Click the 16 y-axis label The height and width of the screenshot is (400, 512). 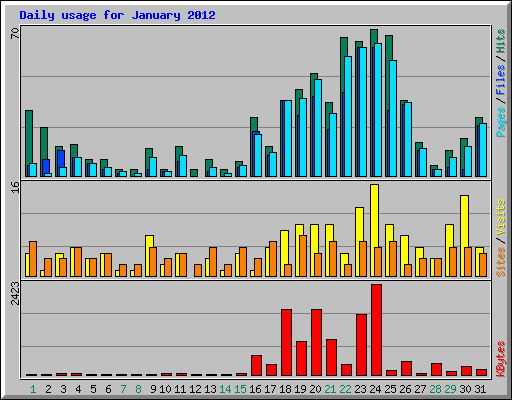(x=15, y=187)
